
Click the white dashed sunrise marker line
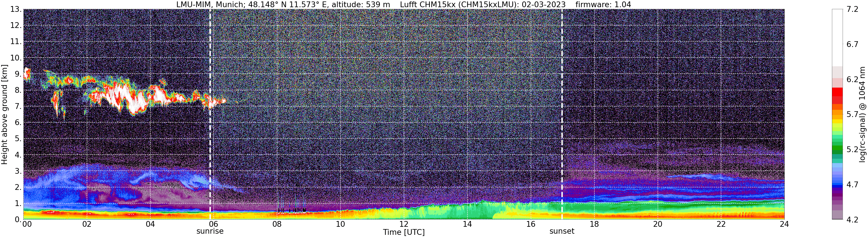coord(210,114)
